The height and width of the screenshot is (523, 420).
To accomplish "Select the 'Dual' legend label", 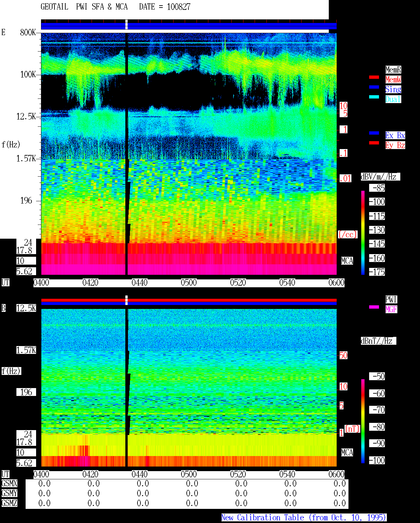I will [x=393, y=99].
